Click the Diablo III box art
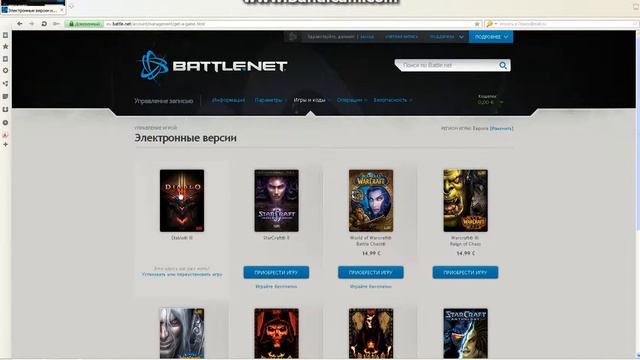 [182, 200]
